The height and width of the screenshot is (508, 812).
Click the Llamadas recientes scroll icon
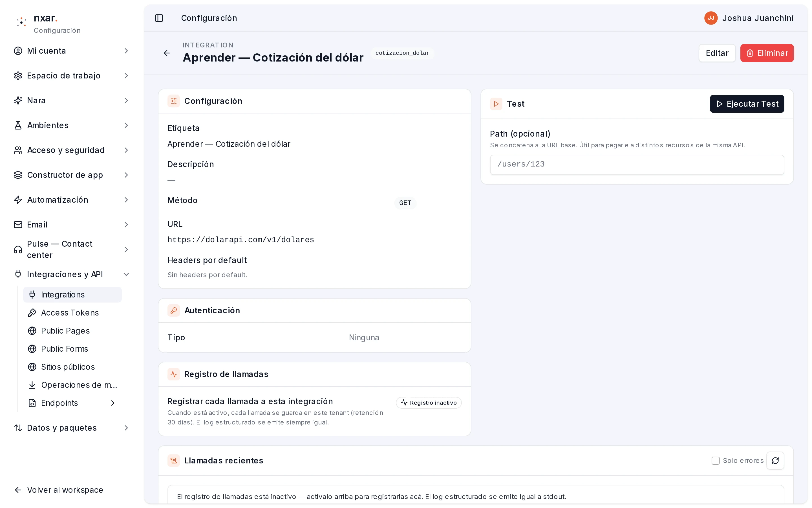coord(173,461)
